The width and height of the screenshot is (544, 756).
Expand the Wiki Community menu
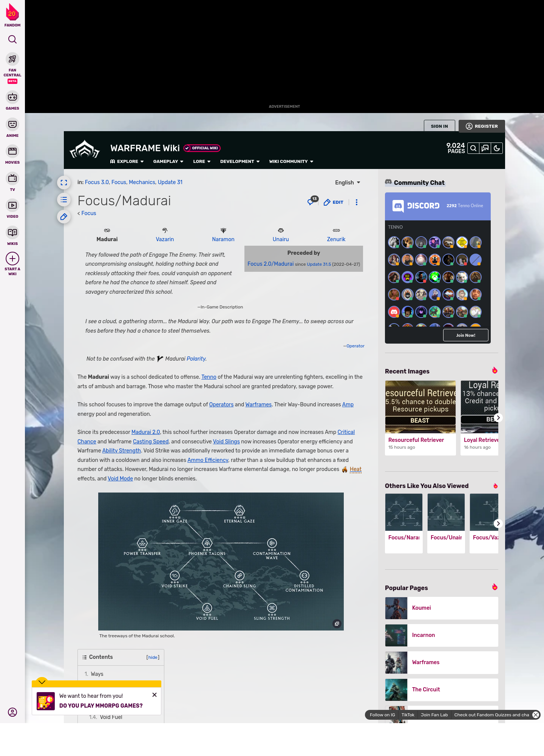point(291,161)
